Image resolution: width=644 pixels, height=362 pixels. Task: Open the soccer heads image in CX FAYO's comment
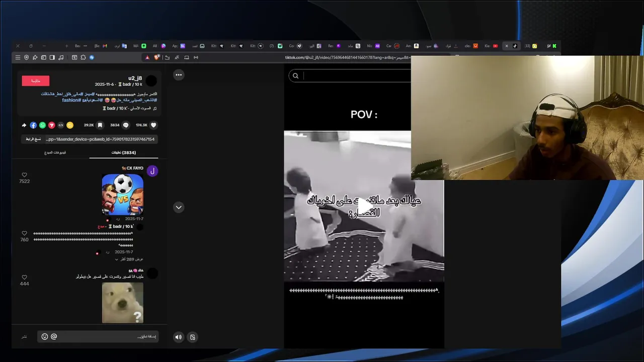tap(123, 195)
